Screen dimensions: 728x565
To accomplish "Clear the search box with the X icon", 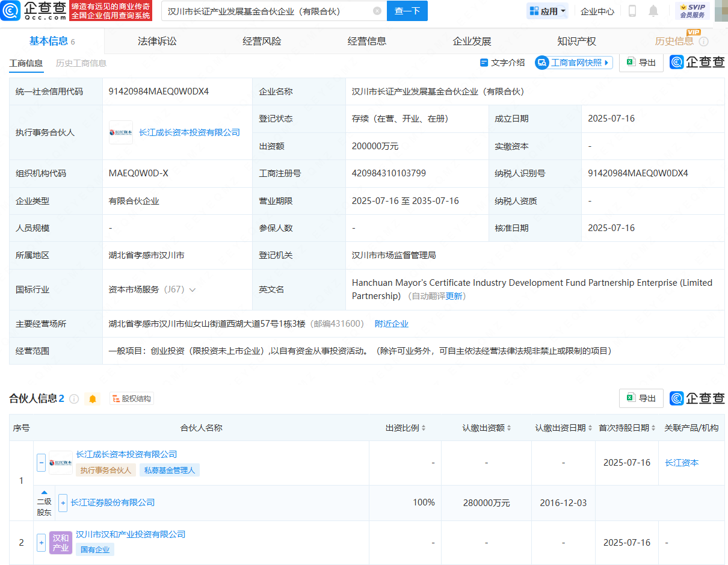I will 377,11.
